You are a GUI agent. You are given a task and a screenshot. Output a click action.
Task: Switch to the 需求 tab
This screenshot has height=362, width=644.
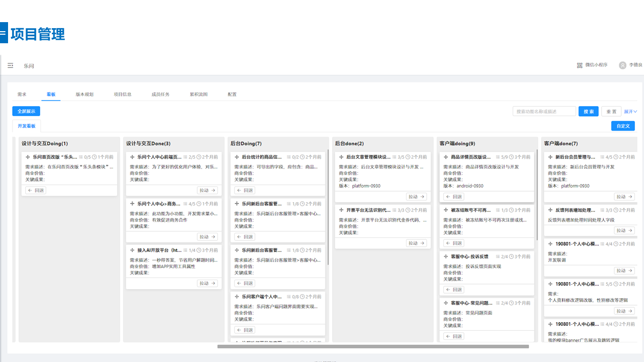22,95
